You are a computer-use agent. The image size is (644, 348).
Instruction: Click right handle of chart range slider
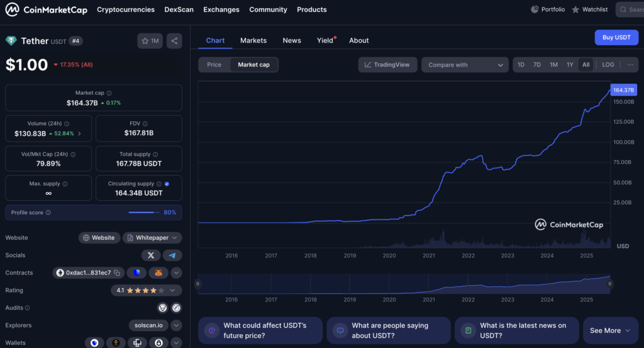tap(610, 283)
